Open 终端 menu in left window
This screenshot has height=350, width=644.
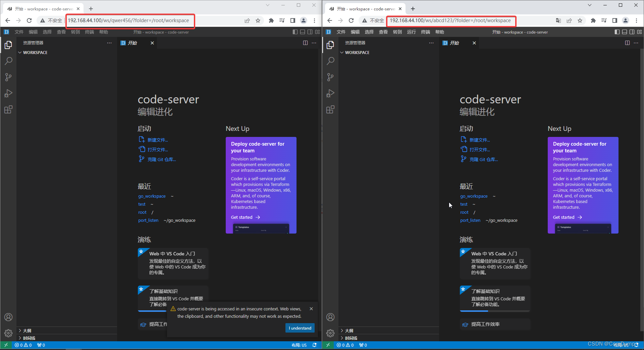[90, 32]
